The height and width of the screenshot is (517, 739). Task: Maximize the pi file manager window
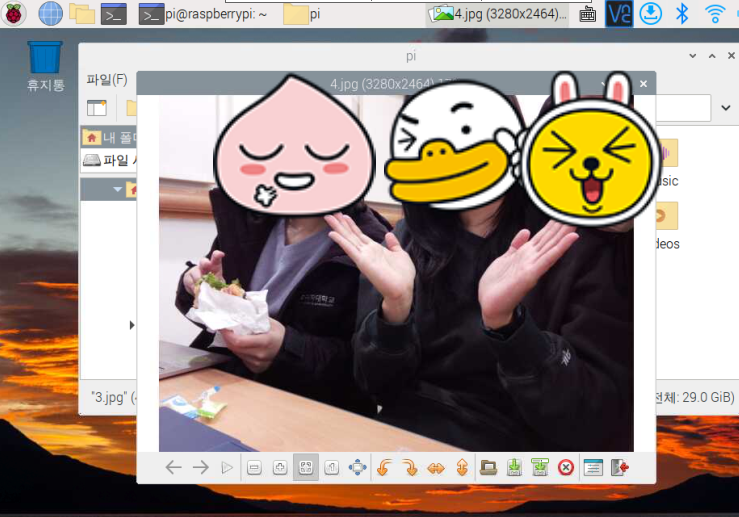click(712, 56)
